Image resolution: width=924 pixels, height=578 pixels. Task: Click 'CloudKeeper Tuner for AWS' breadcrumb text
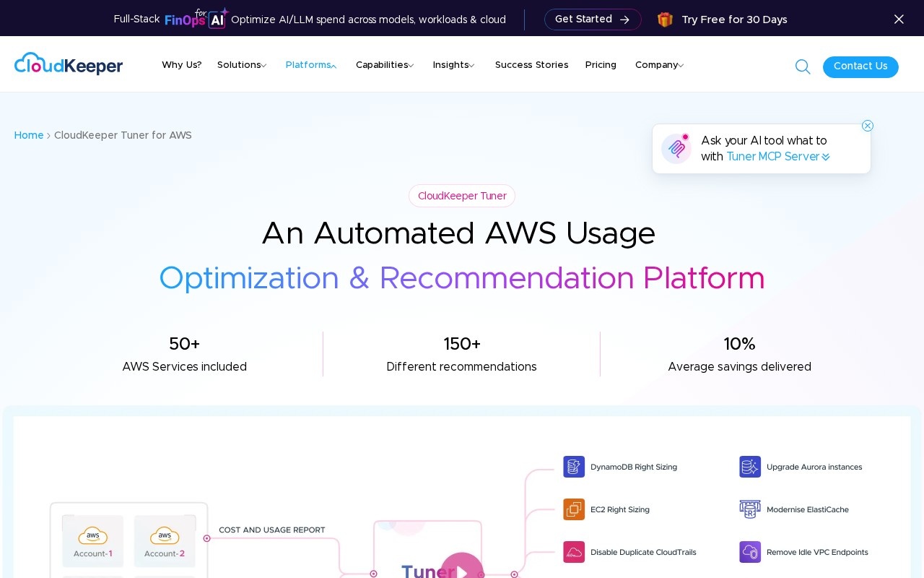point(123,135)
